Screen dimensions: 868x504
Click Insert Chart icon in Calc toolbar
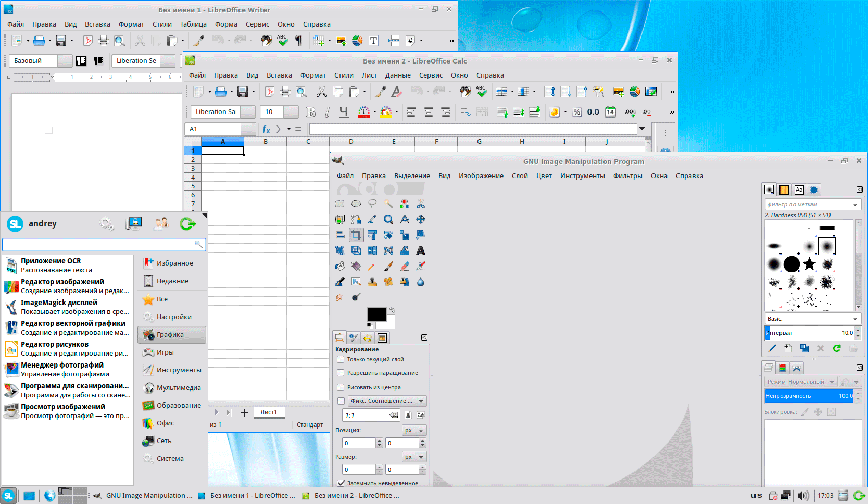click(635, 92)
